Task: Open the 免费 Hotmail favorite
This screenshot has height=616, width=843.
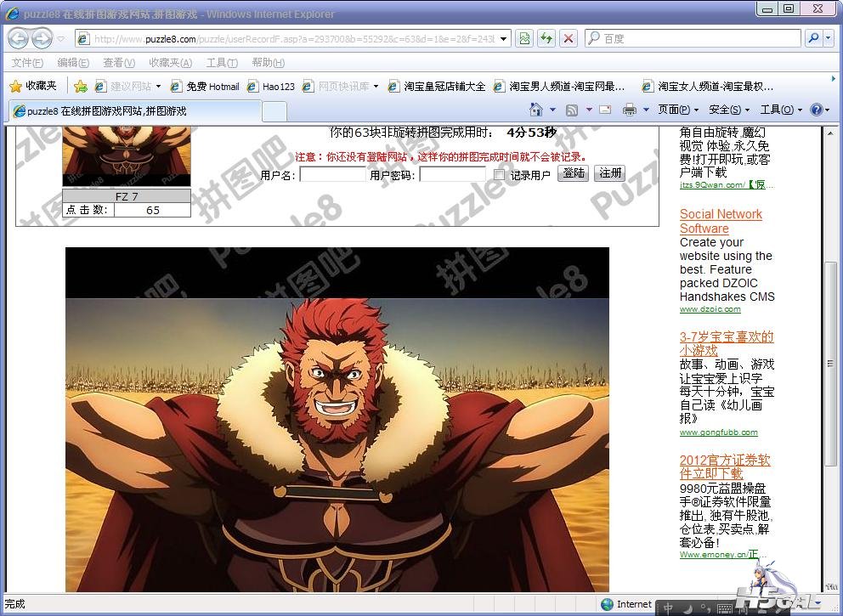Action: [205, 86]
